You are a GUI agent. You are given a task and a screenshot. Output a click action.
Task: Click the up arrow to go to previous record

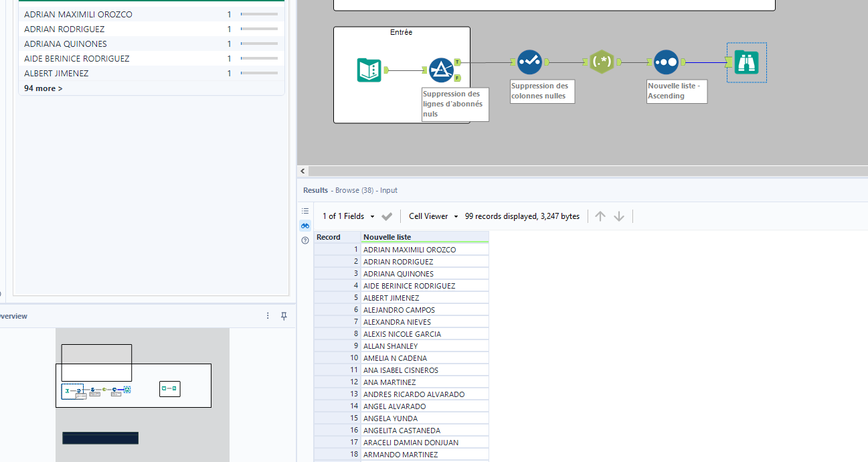click(600, 216)
